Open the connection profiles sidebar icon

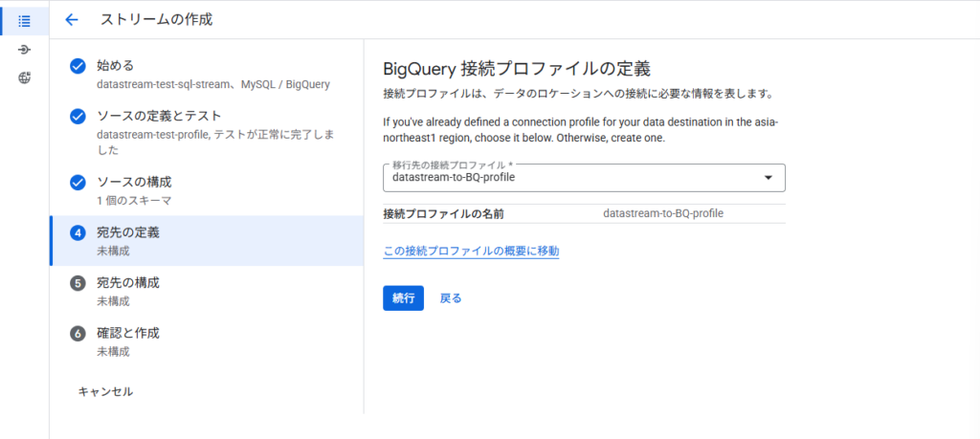(24, 50)
